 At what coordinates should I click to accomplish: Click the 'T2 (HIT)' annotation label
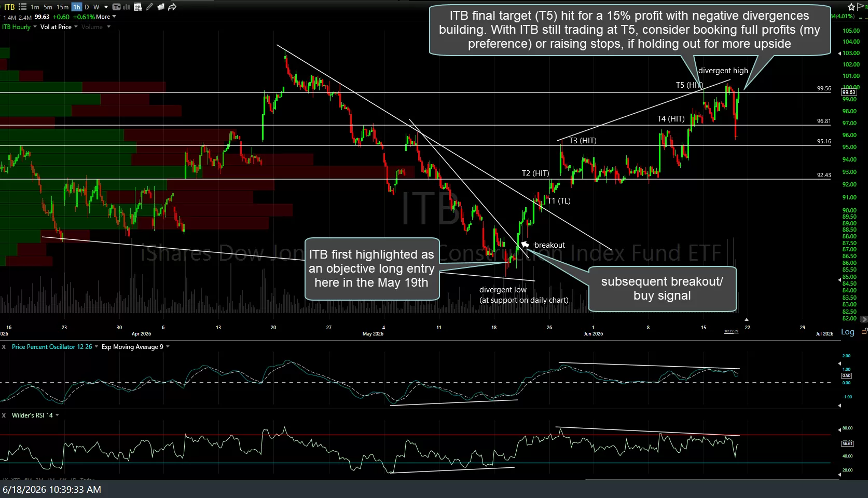pos(535,173)
